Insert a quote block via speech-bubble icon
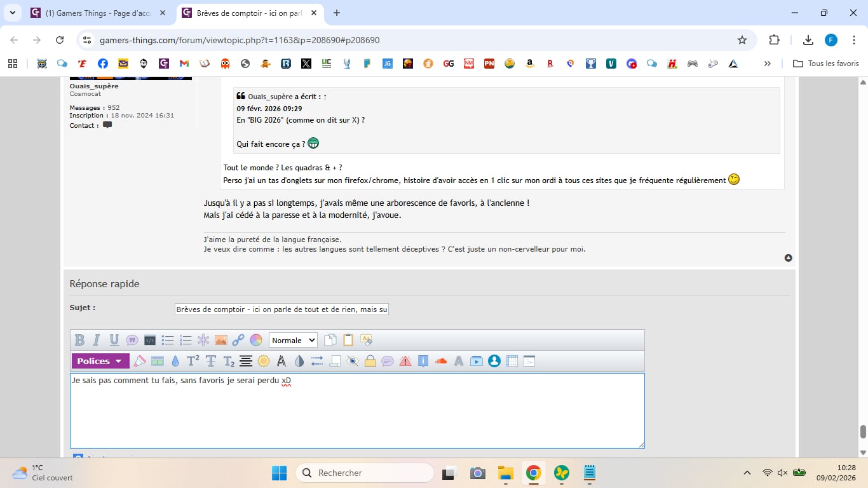The width and height of the screenshot is (868, 488). tap(132, 340)
